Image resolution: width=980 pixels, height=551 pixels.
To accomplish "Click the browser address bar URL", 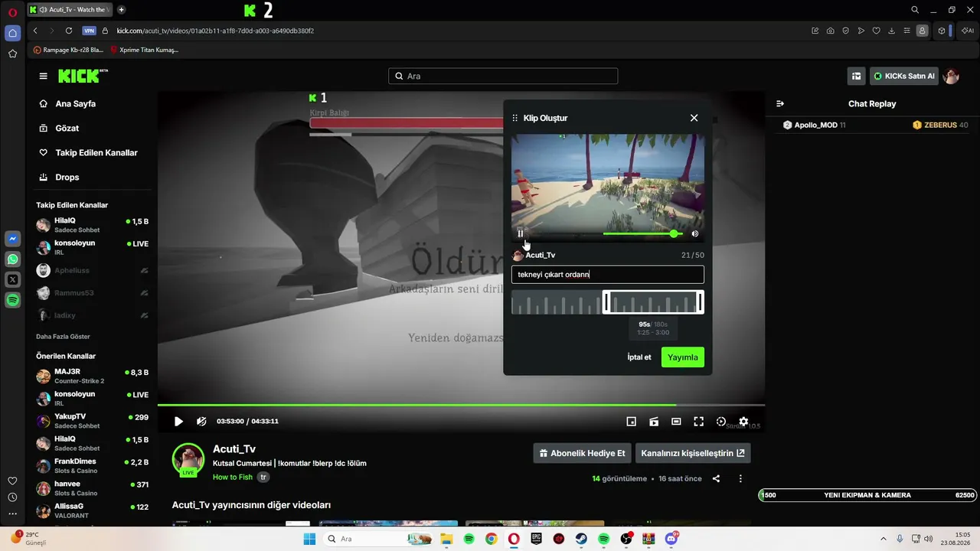I will click(215, 31).
